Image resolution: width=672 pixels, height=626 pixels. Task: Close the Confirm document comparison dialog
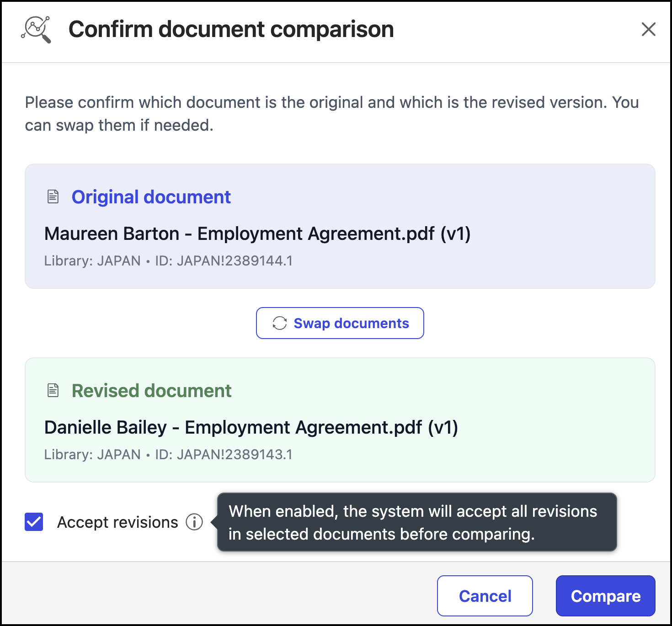pyautogui.click(x=648, y=29)
